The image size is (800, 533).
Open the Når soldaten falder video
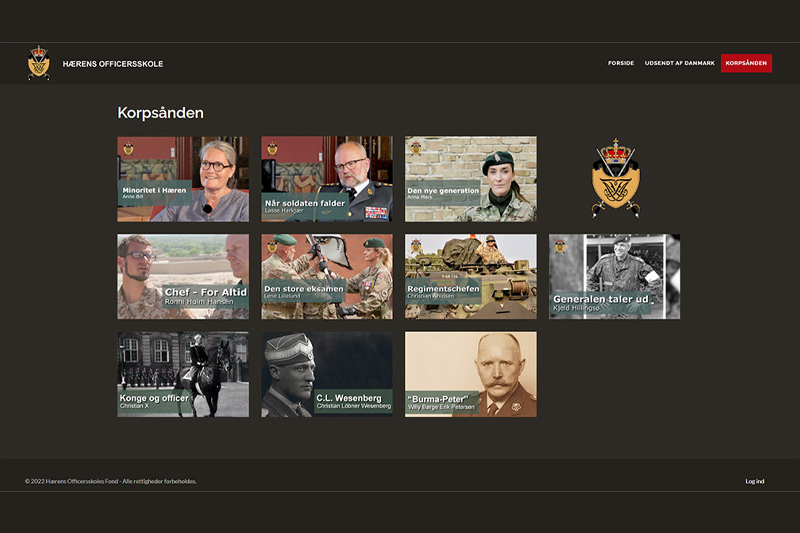[327, 179]
